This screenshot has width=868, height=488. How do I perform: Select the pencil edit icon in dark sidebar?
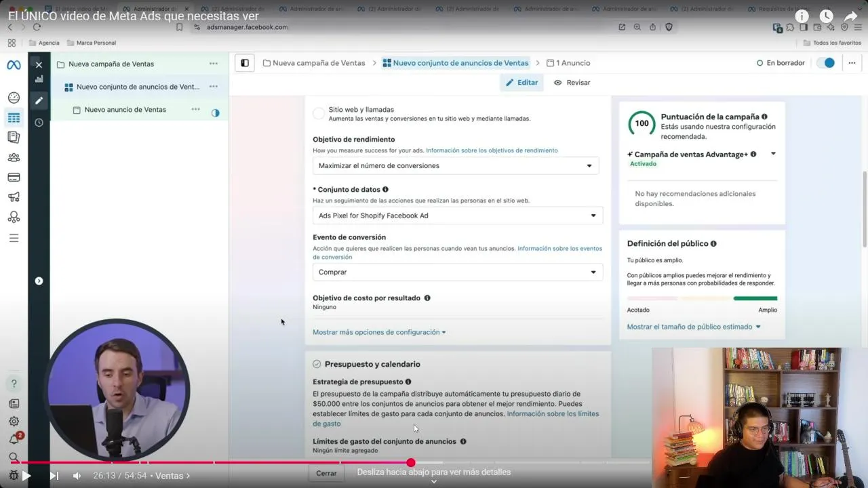[x=39, y=100]
